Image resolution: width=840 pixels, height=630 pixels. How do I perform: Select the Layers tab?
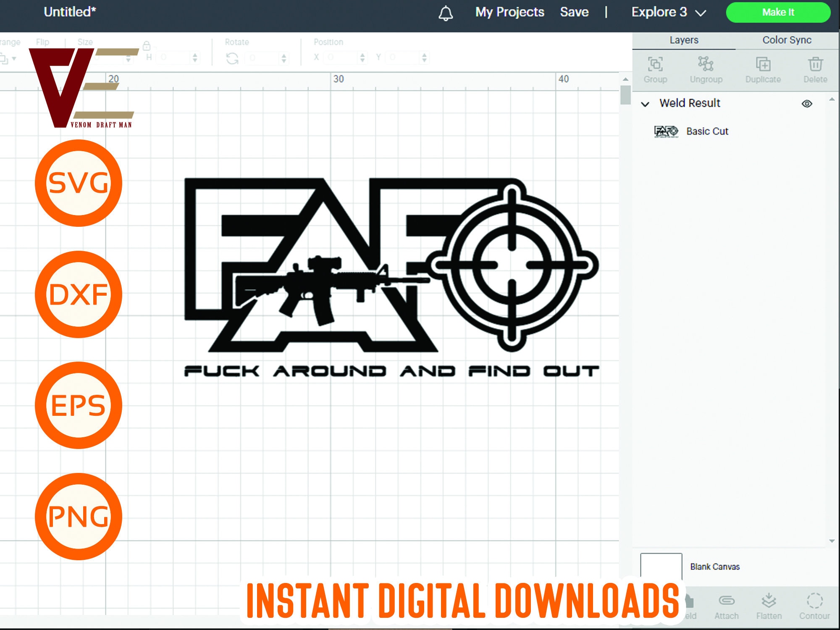coord(683,40)
